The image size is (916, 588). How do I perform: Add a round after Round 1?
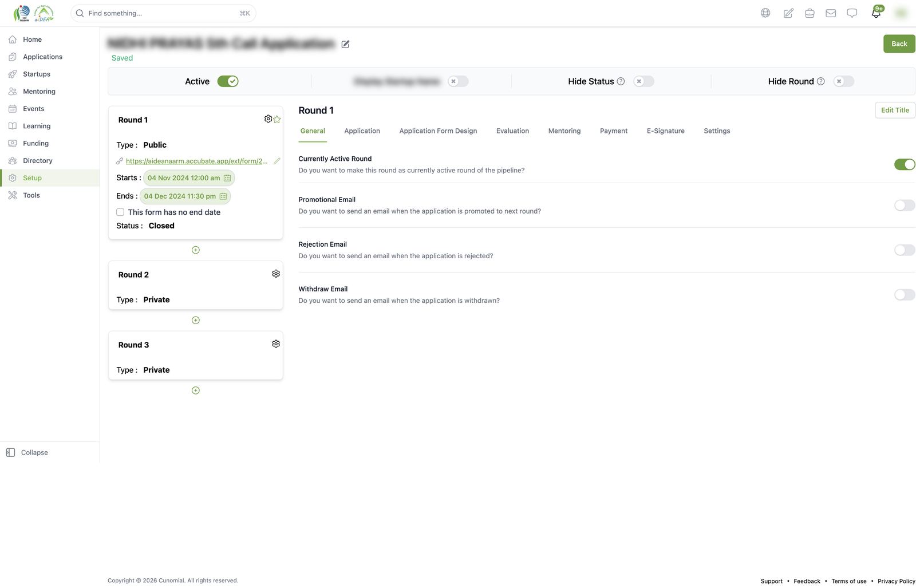click(196, 250)
